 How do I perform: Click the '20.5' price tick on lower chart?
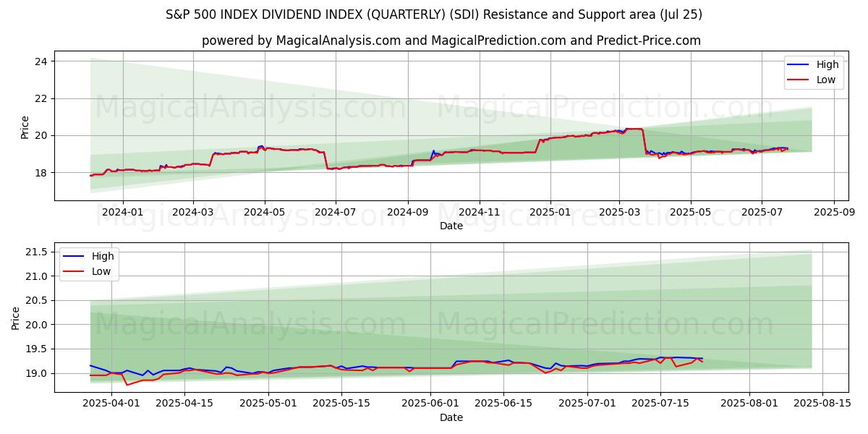38,300
